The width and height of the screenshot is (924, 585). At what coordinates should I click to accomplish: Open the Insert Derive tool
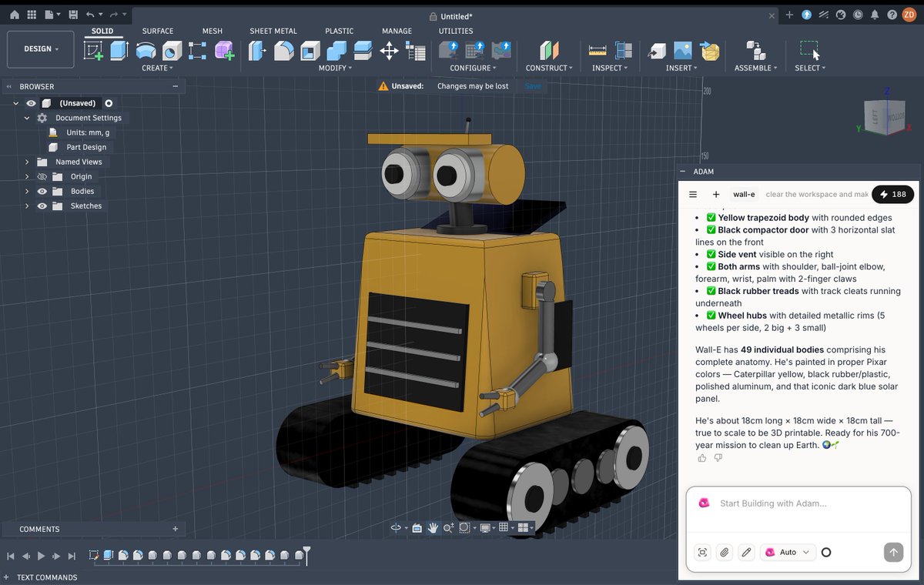[x=656, y=51]
